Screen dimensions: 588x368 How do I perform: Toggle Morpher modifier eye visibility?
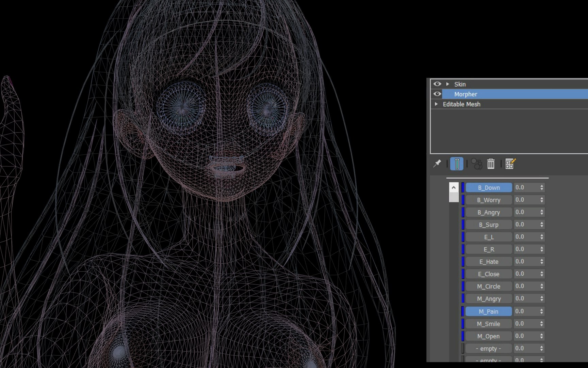coord(437,94)
